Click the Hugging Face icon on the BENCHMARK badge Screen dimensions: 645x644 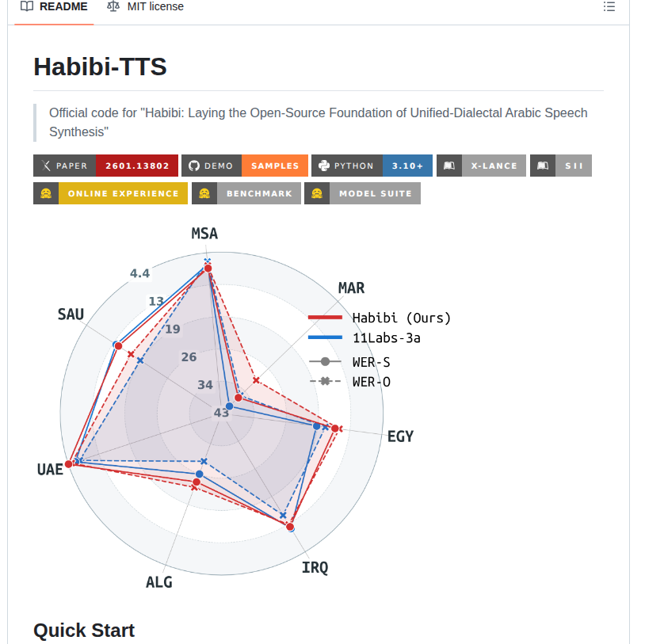tap(204, 192)
